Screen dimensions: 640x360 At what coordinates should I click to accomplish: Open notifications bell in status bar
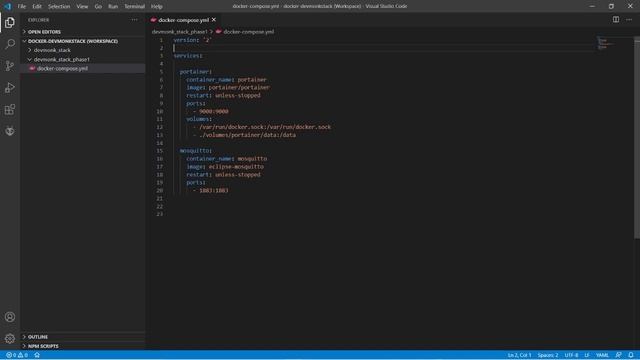pyautogui.click(x=631, y=355)
